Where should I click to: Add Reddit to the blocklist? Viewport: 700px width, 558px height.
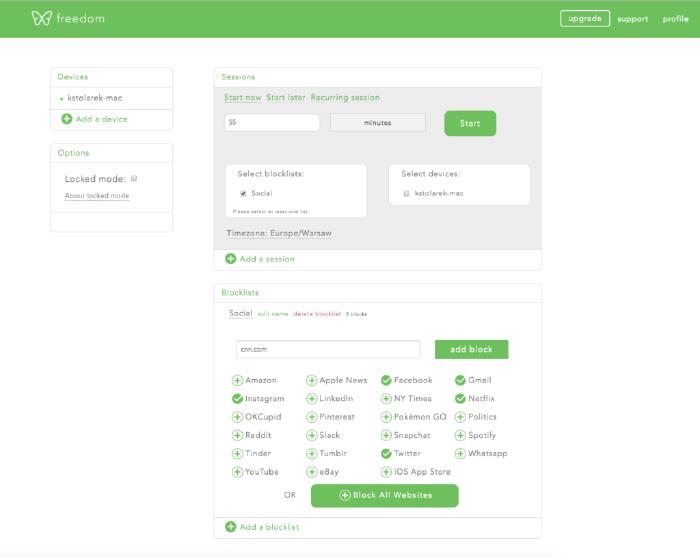237,435
